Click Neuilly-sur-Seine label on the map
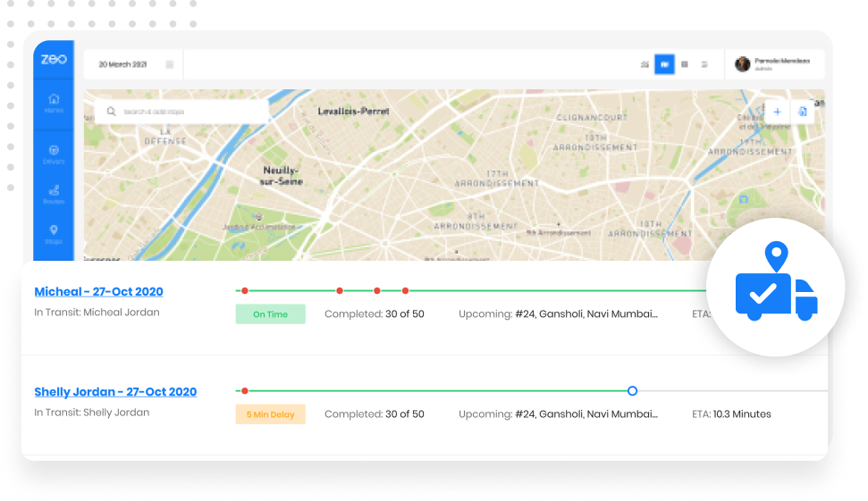Screen dimensions: 868x501 coord(282,176)
